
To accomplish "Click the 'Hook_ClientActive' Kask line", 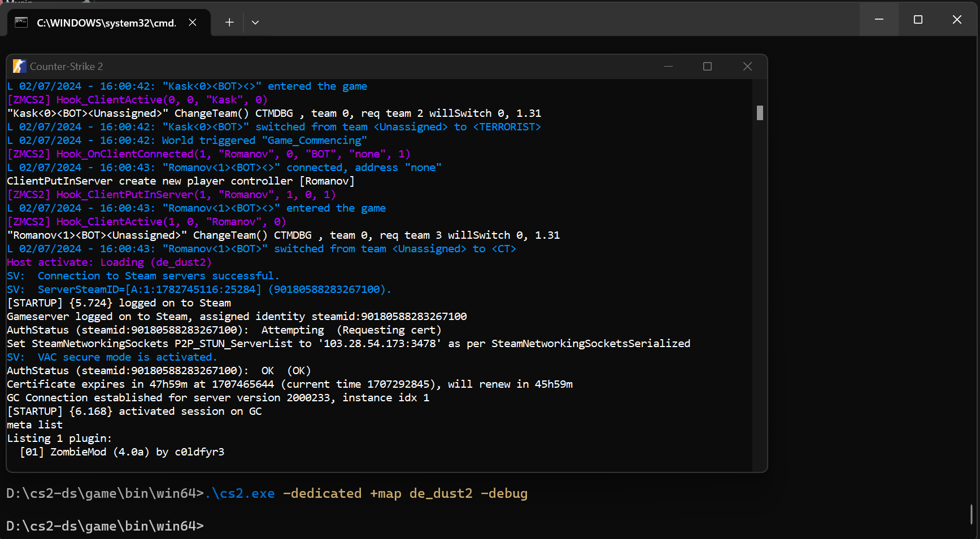I will tap(137, 100).
